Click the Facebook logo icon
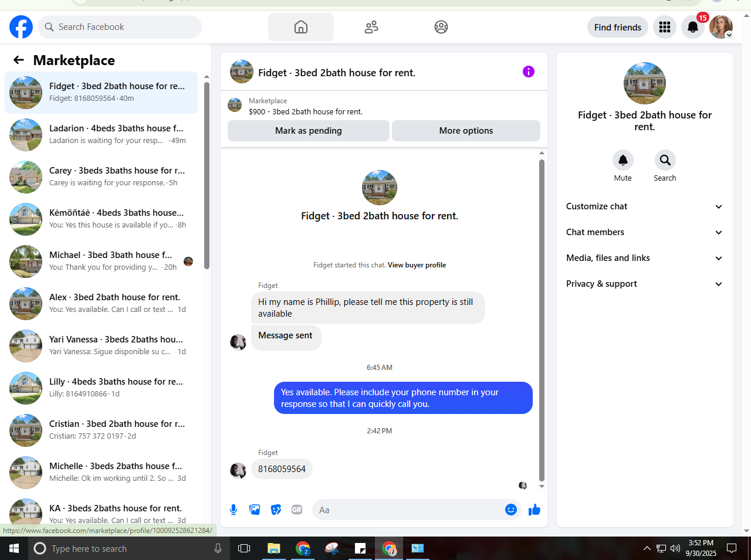 pyautogui.click(x=21, y=27)
